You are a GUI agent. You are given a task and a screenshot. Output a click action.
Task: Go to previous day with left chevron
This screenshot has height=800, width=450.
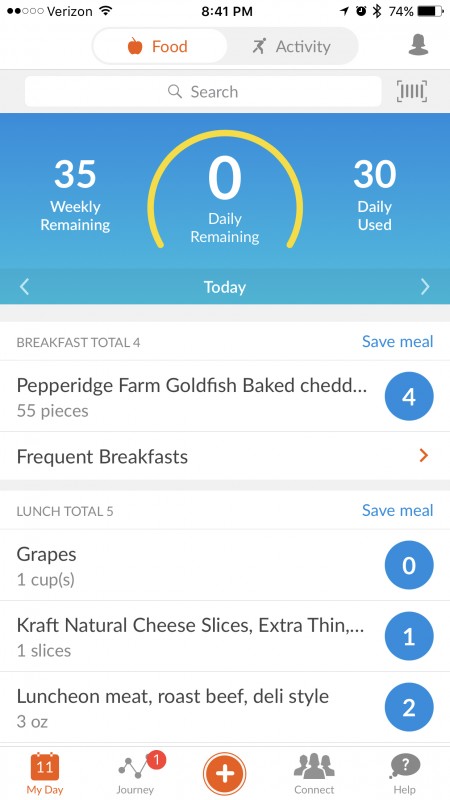[24, 287]
